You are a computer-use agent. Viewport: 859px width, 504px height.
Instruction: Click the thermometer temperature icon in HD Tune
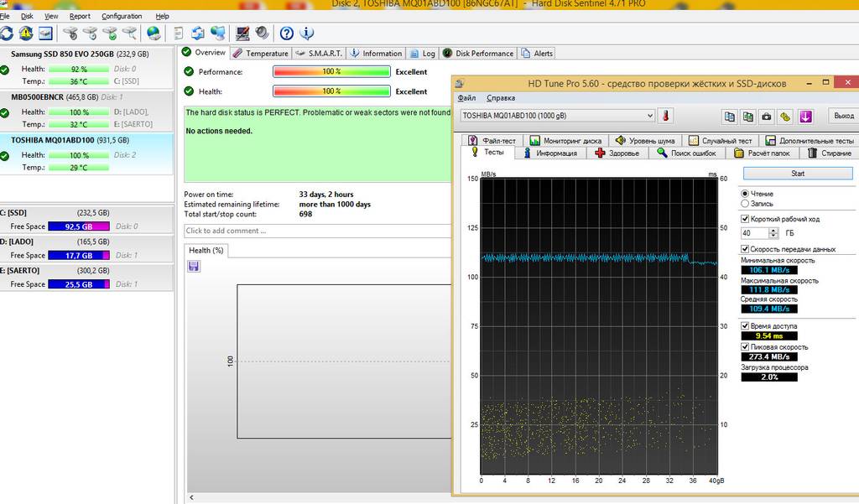pos(665,116)
